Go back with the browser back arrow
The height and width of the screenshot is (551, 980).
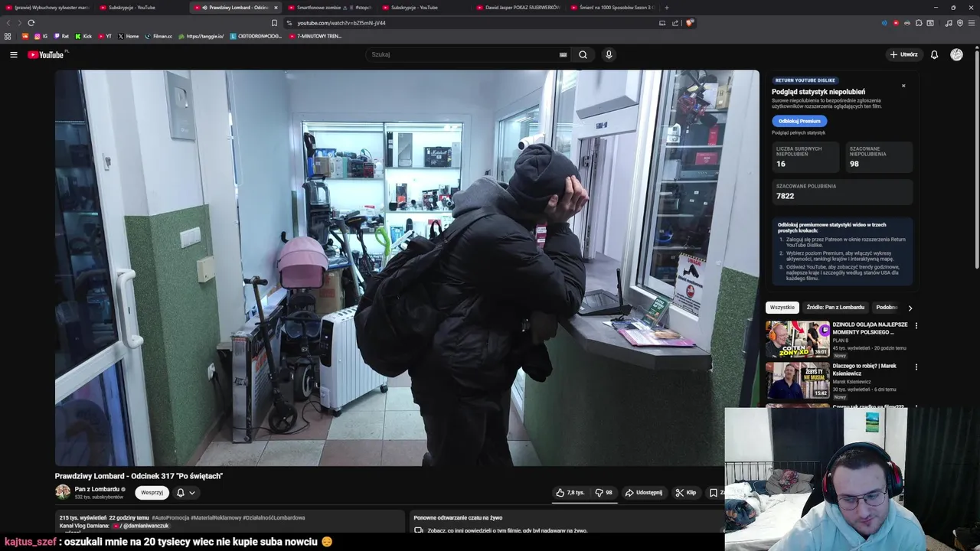tap(8, 23)
